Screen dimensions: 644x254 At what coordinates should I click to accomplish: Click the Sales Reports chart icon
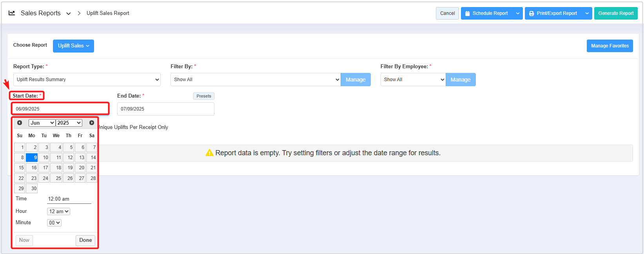click(x=12, y=13)
